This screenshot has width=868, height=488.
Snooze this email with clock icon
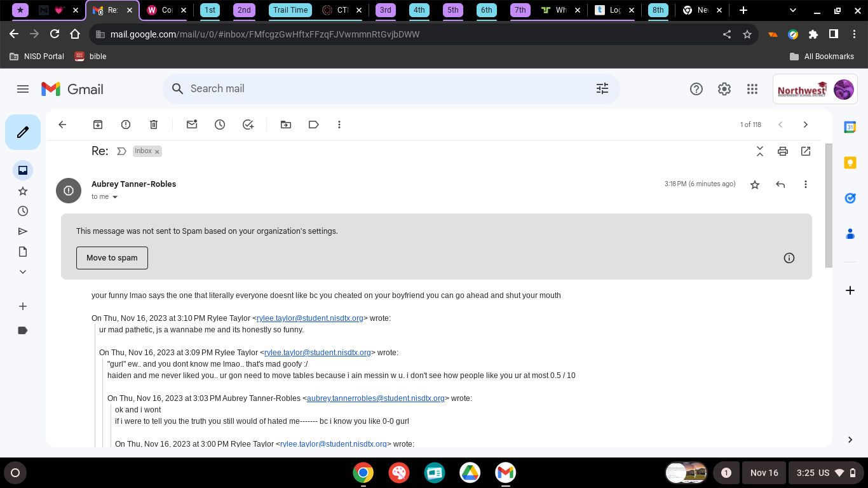point(220,125)
